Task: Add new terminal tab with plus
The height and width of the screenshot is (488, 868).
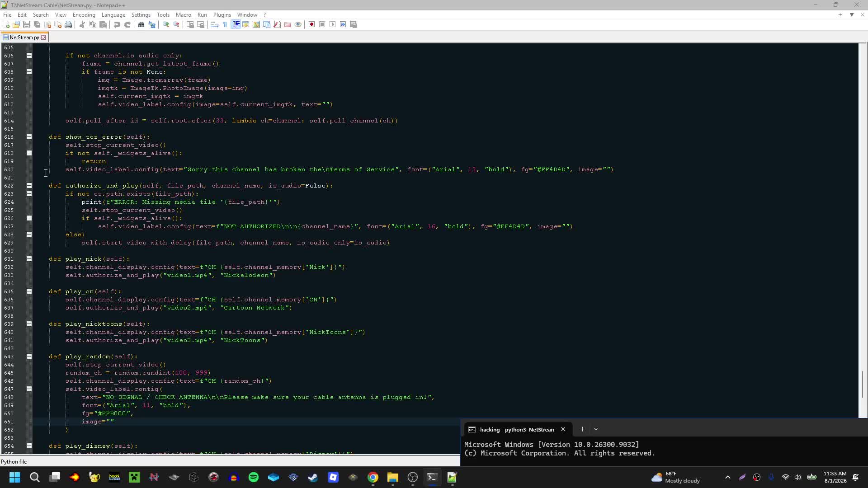Action: point(582,429)
